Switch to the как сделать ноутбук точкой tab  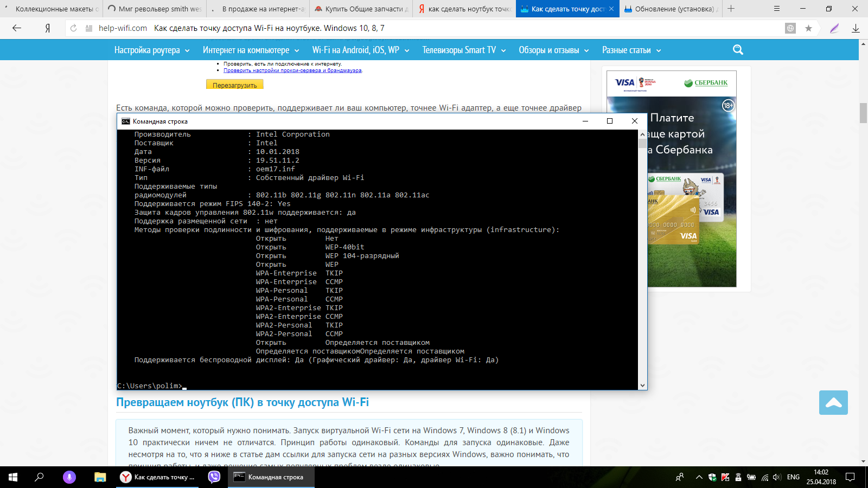[x=464, y=9]
